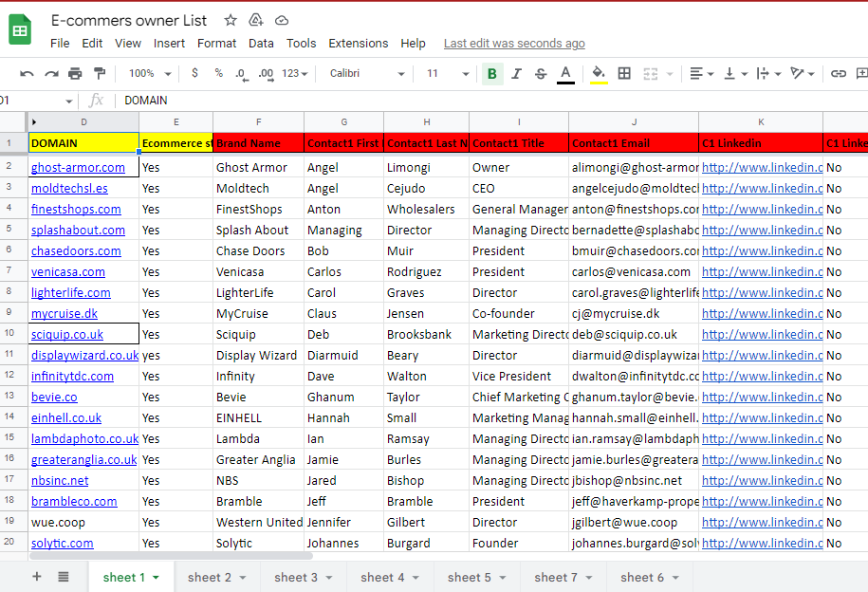This screenshot has width=868, height=592.
Task: Star the E-commers owner List document
Action: pos(231,21)
